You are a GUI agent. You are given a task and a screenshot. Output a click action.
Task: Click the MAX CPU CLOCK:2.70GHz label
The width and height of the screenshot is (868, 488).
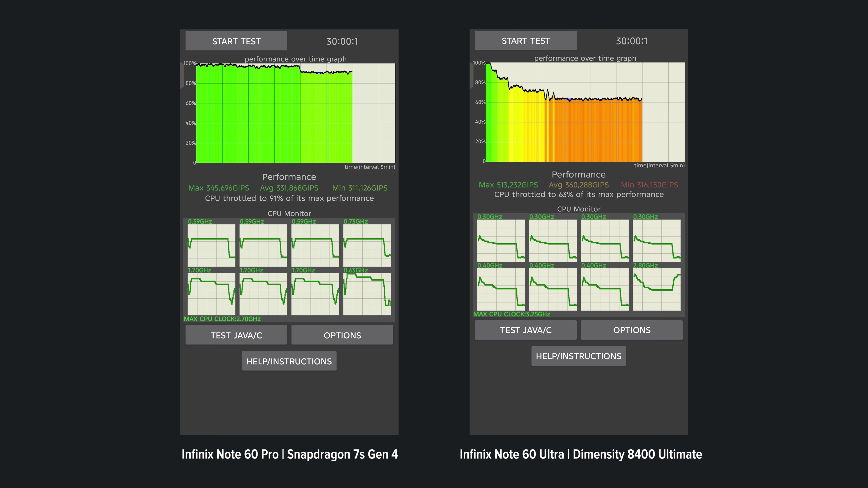pyautogui.click(x=222, y=319)
